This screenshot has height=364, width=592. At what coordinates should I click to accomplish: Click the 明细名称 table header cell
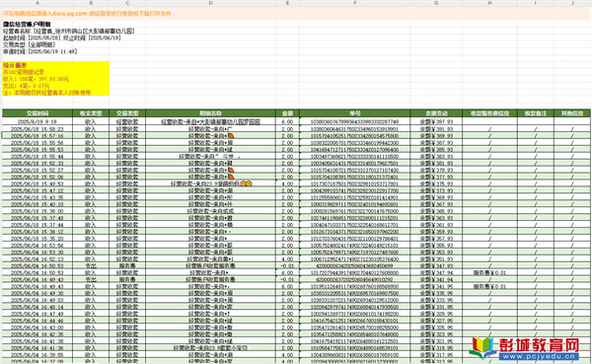pyautogui.click(x=210, y=113)
